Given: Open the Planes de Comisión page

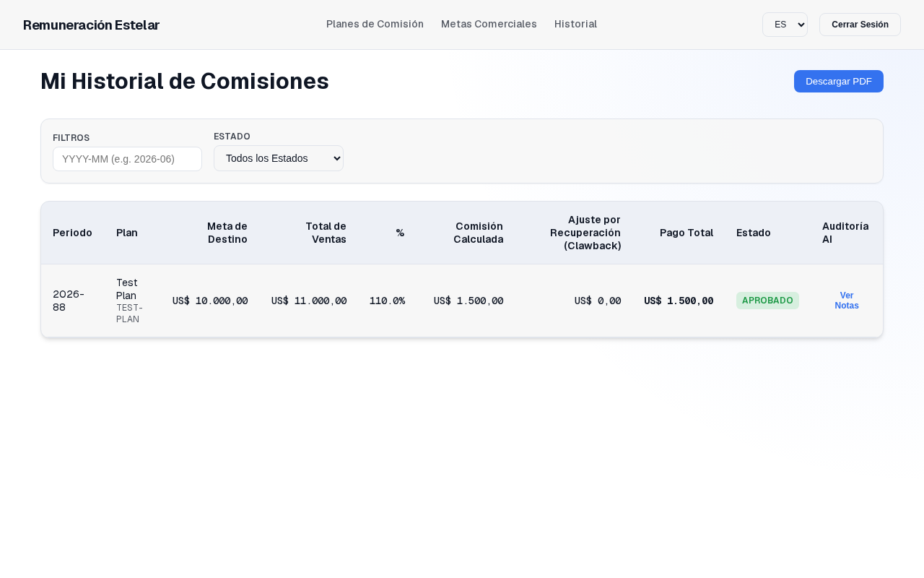Looking at the screenshot, I should pyautogui.click(x=375, y=24).
